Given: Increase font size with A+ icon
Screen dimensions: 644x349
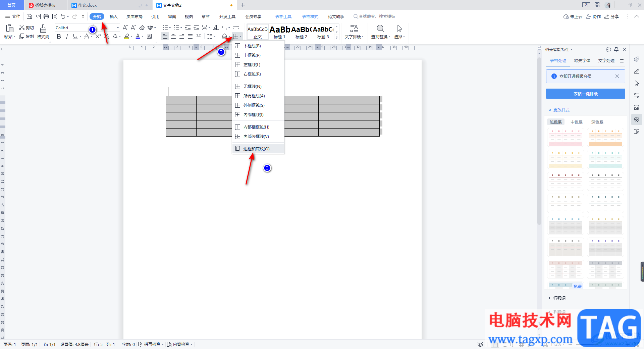Looking at the screenshot, I should click(125, 28).
